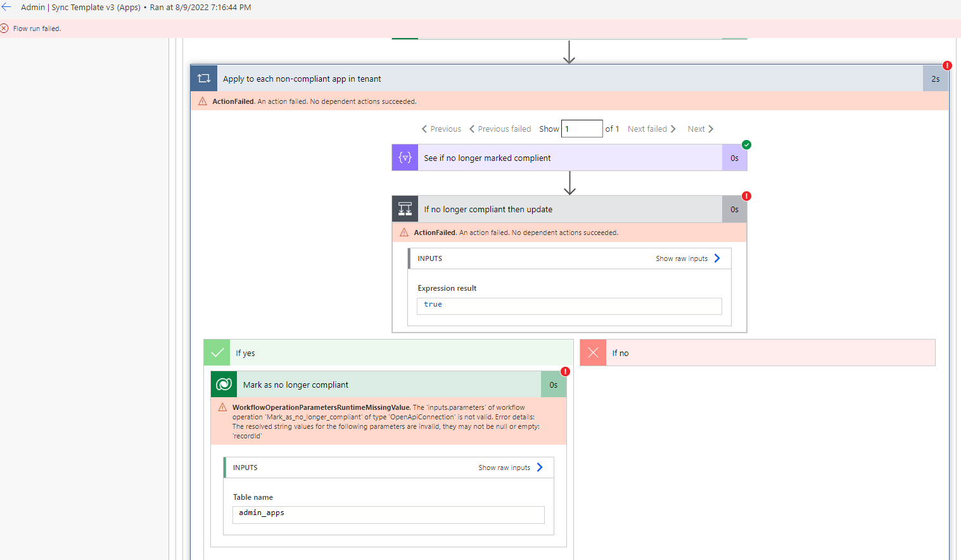Click the back arrow to return to the flow
The image size is (961, 560).
(x=7, y=7)
